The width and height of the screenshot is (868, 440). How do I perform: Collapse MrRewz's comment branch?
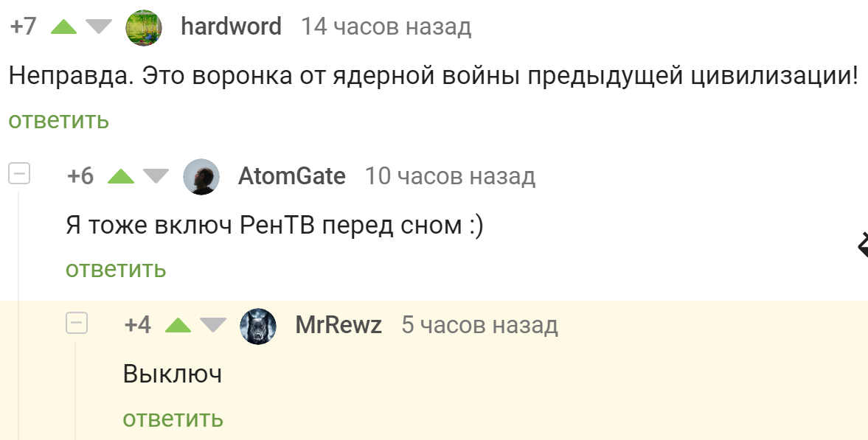77,323
